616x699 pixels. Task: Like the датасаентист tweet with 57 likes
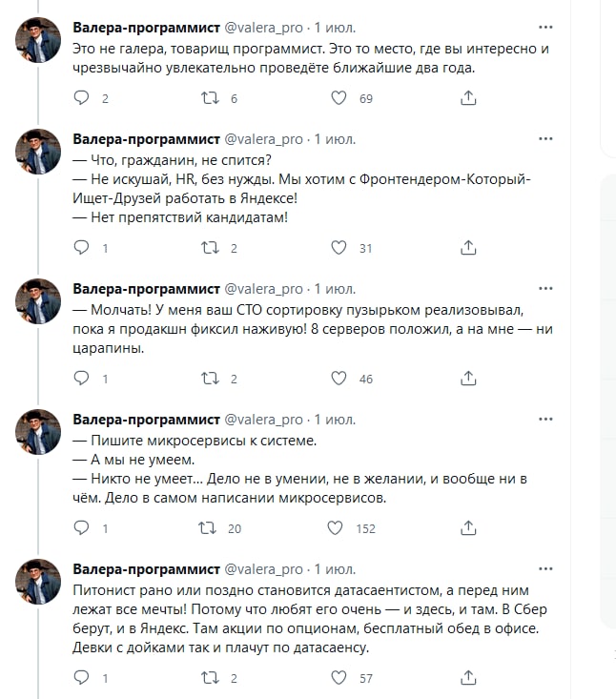(x=339, y=678)
